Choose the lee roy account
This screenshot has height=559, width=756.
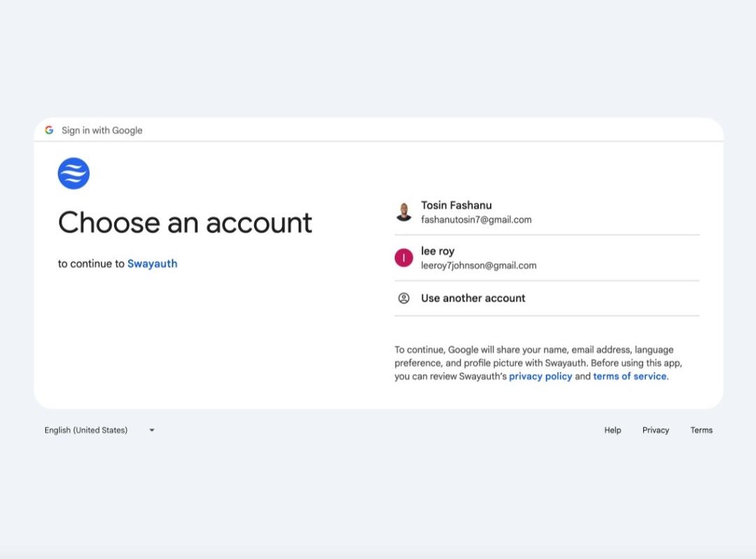coord(547,258)
